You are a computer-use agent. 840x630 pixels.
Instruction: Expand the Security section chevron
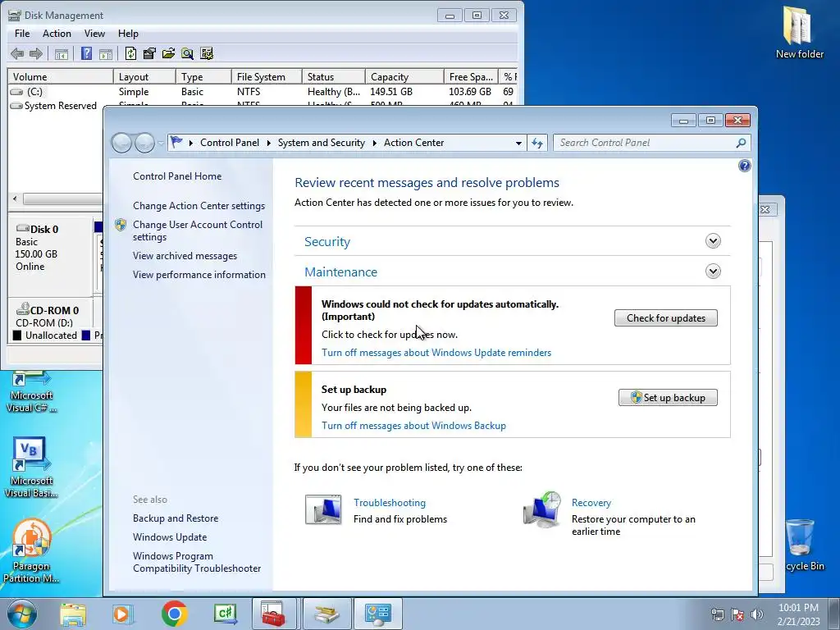point(713,241)
